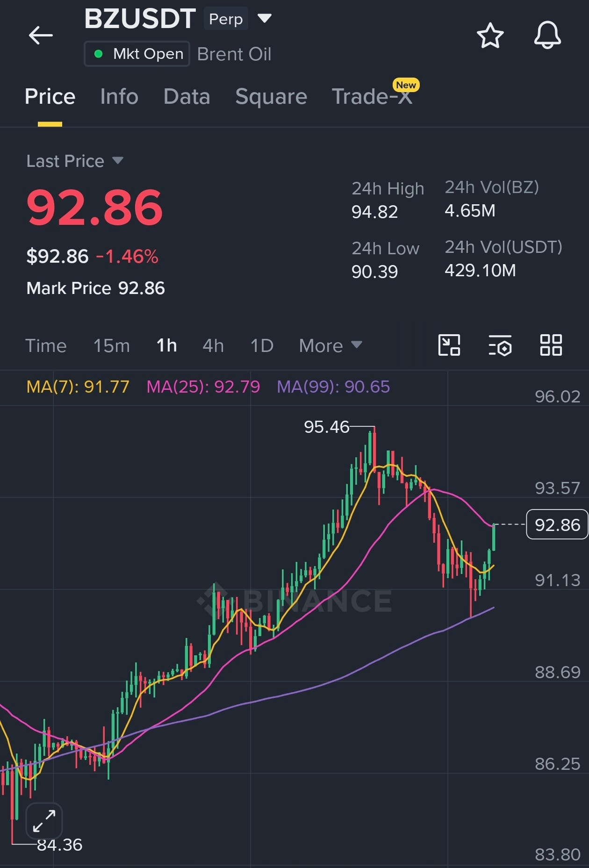The height and width of the screenshot is (868, 589).
Task: Open price alerts via bell icon
Action: click(547, 35)
